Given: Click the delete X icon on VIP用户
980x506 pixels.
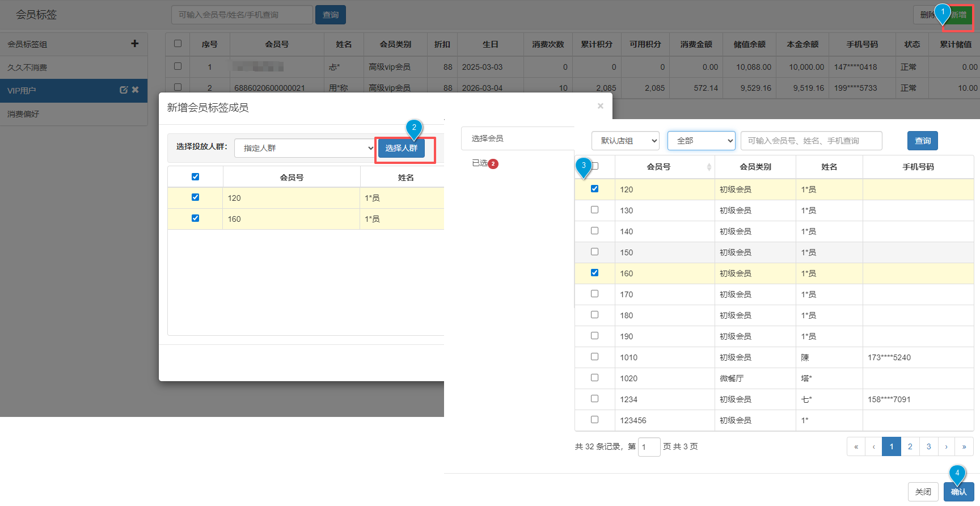Looking at the screenshot, I should pyautogui.click(x=136, y=90).
